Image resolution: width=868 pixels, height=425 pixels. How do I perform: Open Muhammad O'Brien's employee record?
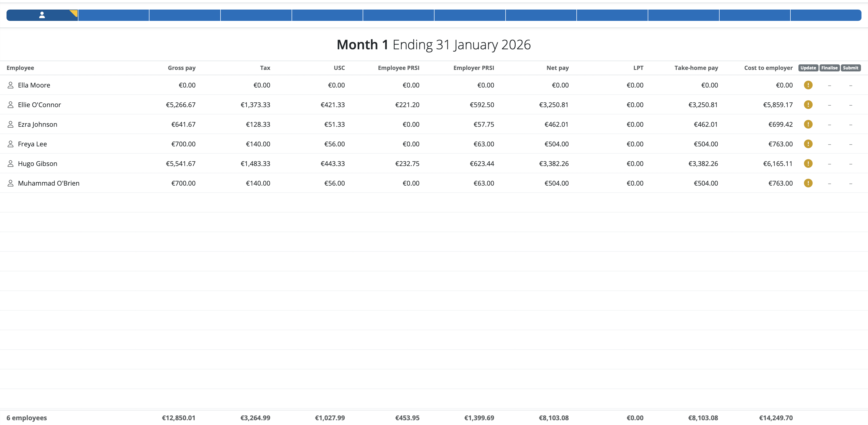click(x=48, y=183)
